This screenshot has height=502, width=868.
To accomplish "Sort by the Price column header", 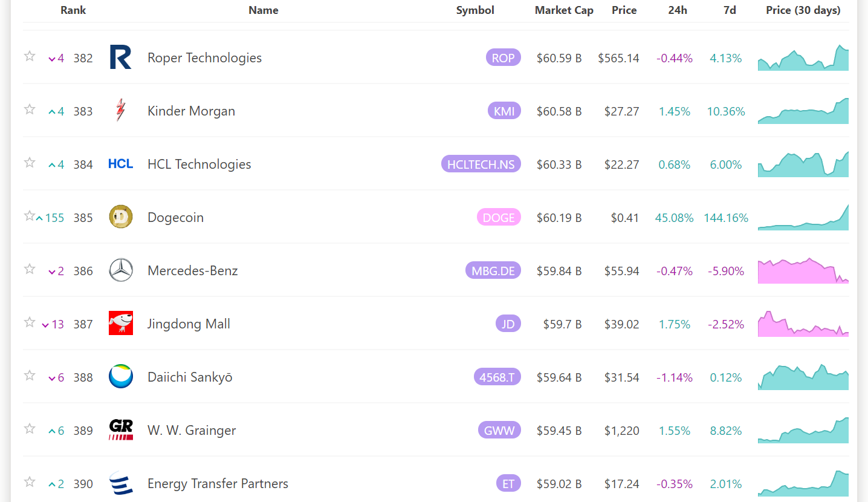I will pos(624,10).
